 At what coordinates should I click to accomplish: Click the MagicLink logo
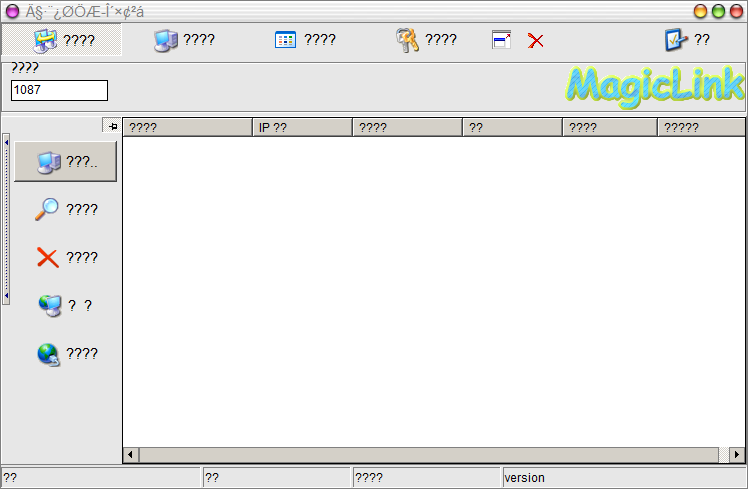(655, 86)
